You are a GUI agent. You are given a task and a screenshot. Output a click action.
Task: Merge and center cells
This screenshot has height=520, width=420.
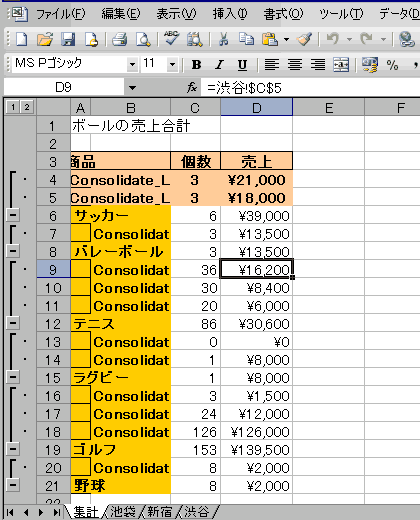(x=341, y=64)
